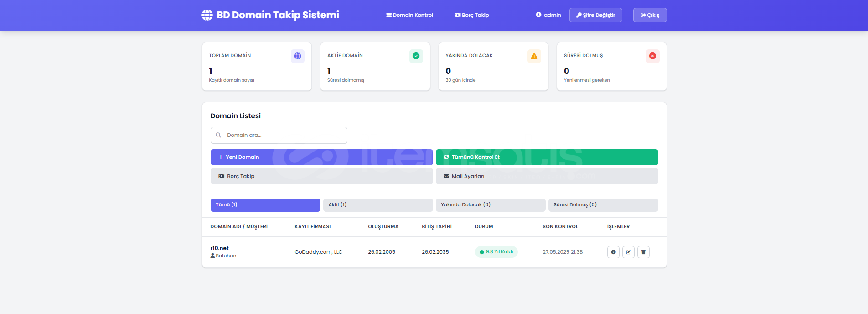Click green checkmark icon in Aktif Domain card
The width and height of the screenshot is (868, 314).
(416, 56)
